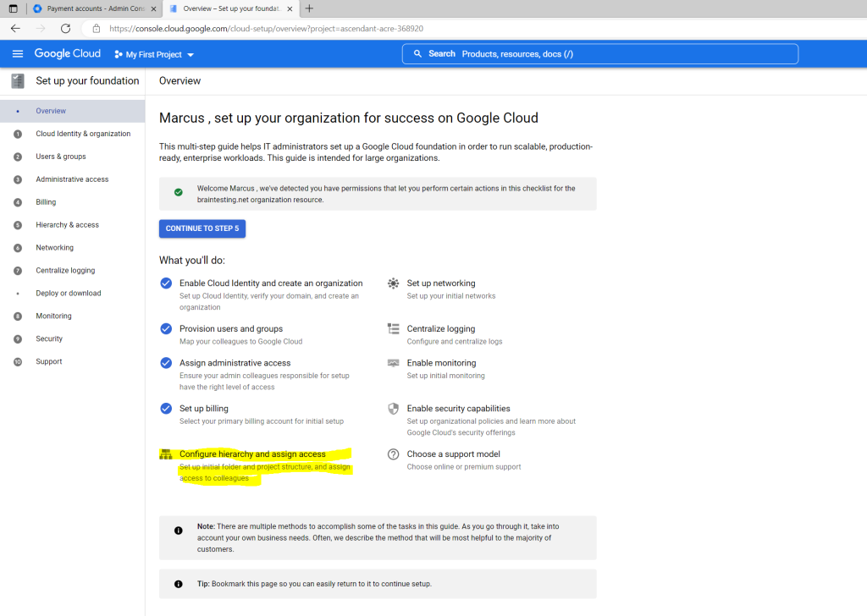Click the Overview page heading
Viewport: 867px width, 616px height.
(179, 80)
